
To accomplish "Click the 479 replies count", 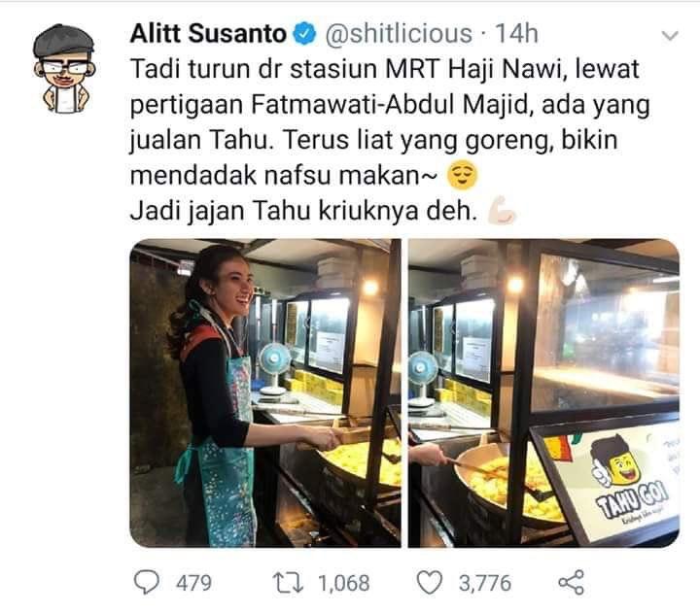I will coord(193,583).
